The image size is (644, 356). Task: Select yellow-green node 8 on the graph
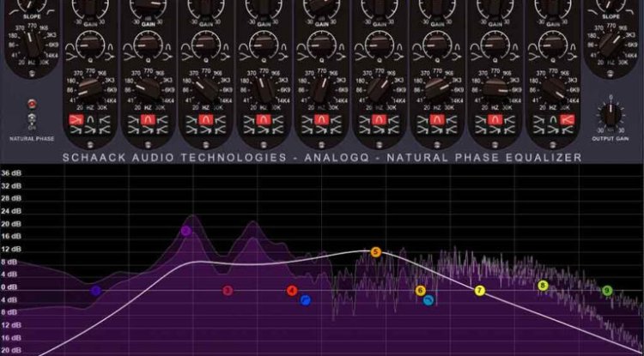pos(543,286)
